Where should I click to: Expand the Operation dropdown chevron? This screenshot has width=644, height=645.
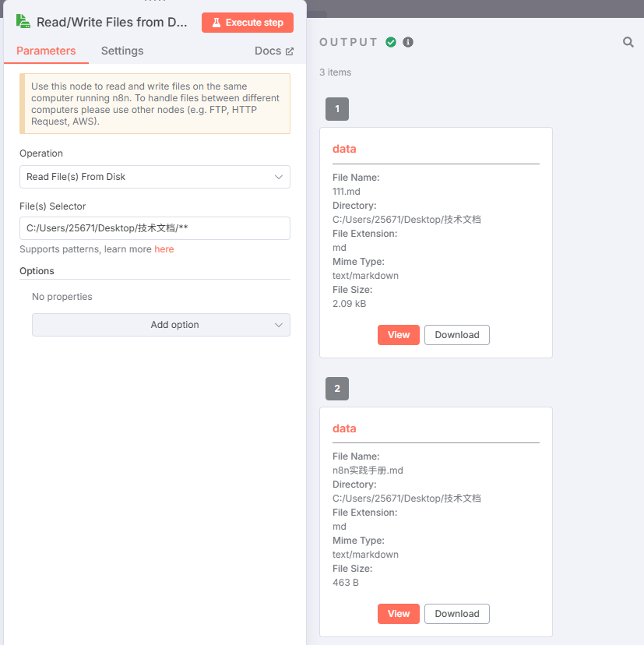[x=279, y=177]
